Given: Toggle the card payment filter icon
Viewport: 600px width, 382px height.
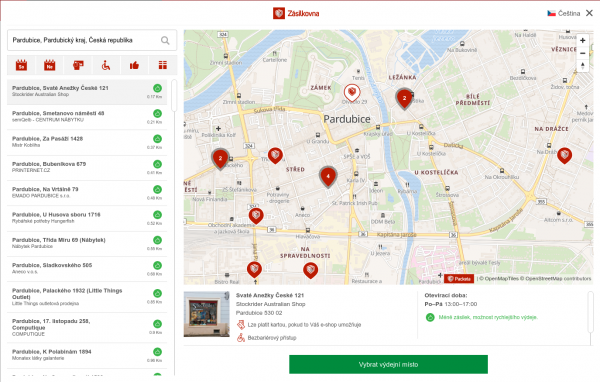Looking at the screenshot, I should (x=78, y=65).
